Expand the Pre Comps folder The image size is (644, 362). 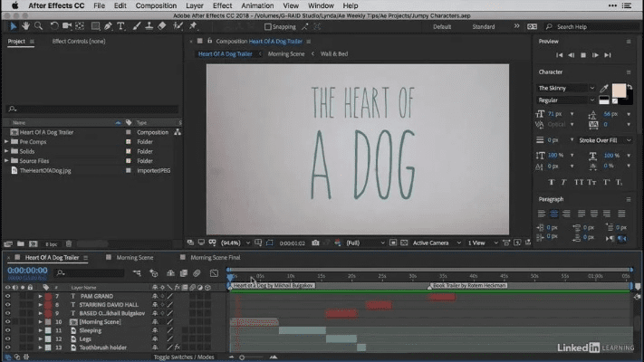point(7,141)
